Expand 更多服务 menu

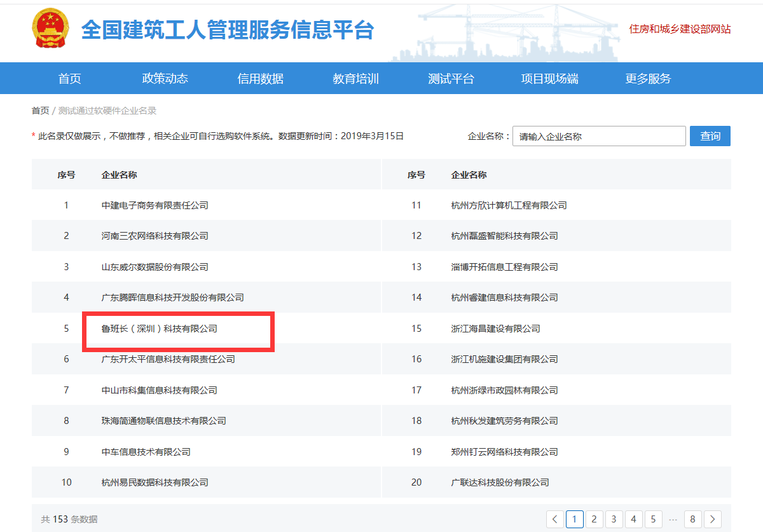(x=648, y=79)
